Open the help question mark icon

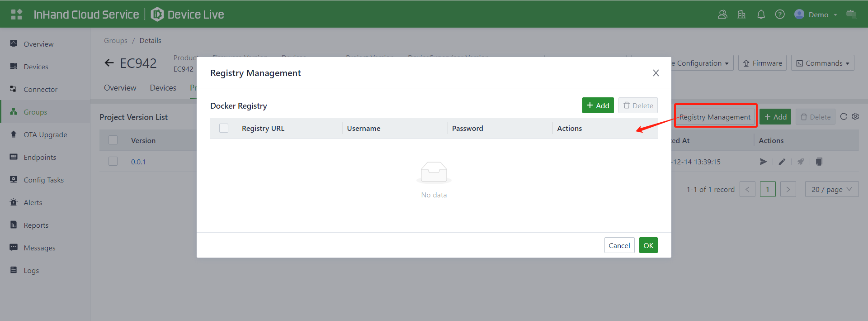[x=780, y=14]
